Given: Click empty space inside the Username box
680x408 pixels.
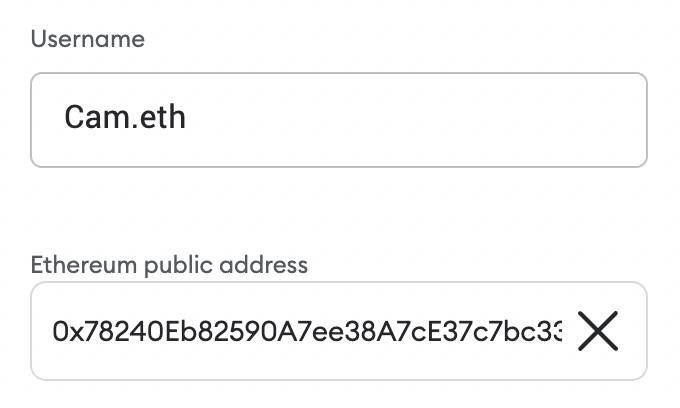Looking at the screenshot, I should coord(412,120).
